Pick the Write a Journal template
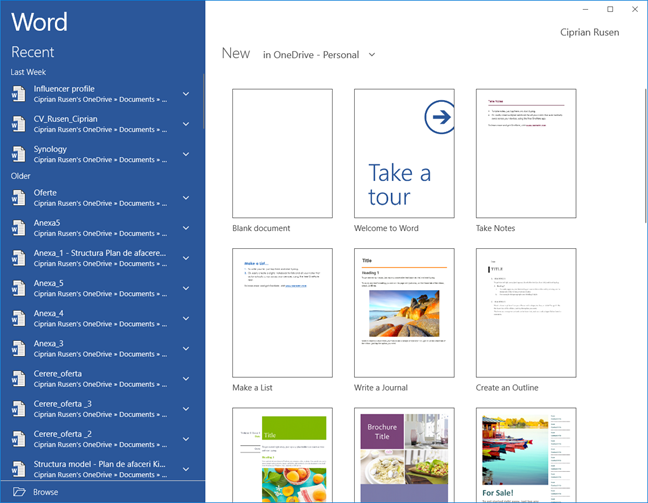 (404, 313)
